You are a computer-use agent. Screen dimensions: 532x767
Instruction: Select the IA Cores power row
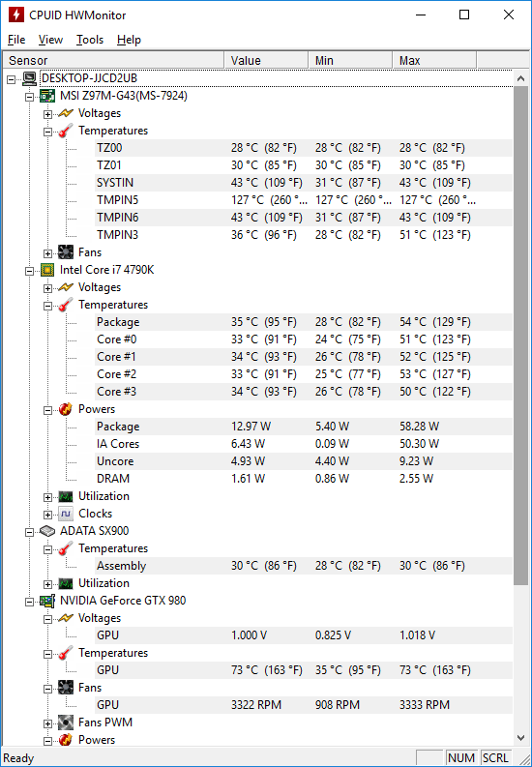[x=303, y=444]
